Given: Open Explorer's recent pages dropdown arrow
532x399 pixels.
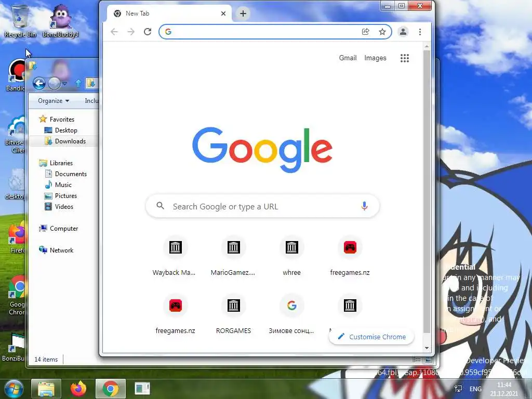Looking at the screenshot, I should (x=64, y=83).
